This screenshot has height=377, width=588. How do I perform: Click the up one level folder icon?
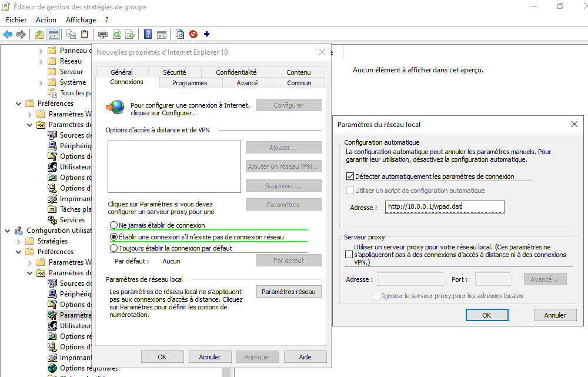pos(39,34)
